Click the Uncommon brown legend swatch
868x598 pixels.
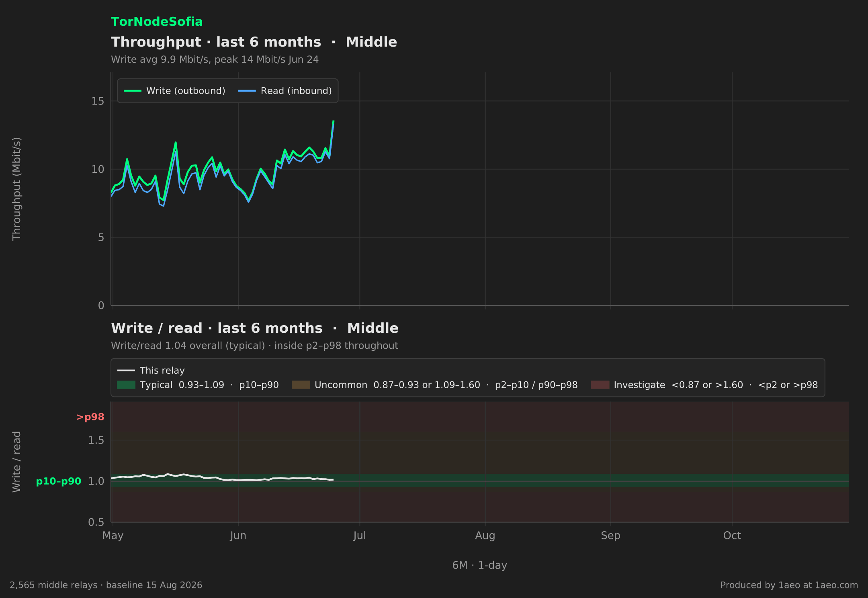click(301, 385)
